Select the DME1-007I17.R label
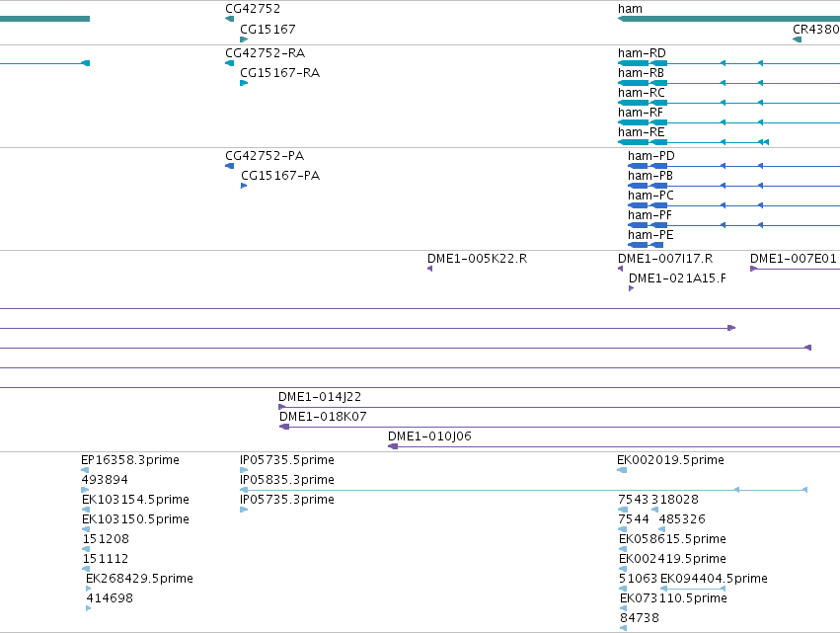The width and height of the screenshot is (840, 633). (665, 259)
